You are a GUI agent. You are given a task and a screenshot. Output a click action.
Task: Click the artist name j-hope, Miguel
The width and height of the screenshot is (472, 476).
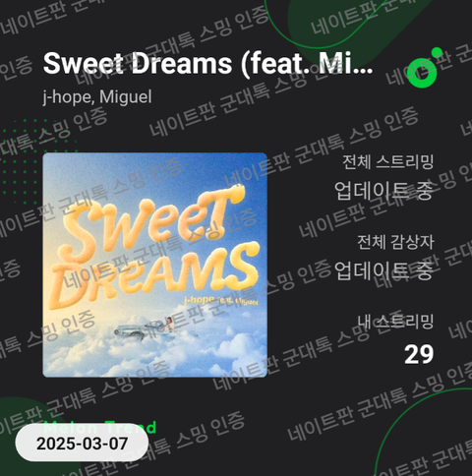click(97, 97)
